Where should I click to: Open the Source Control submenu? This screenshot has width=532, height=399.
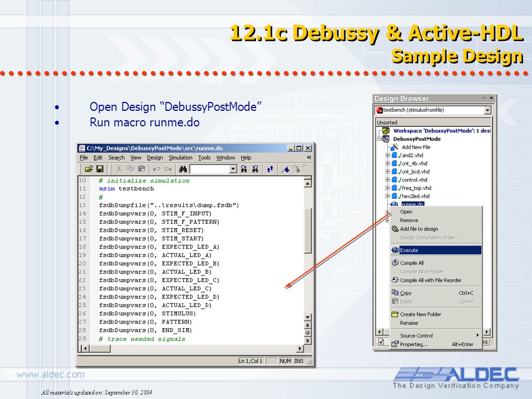[436, 335]
